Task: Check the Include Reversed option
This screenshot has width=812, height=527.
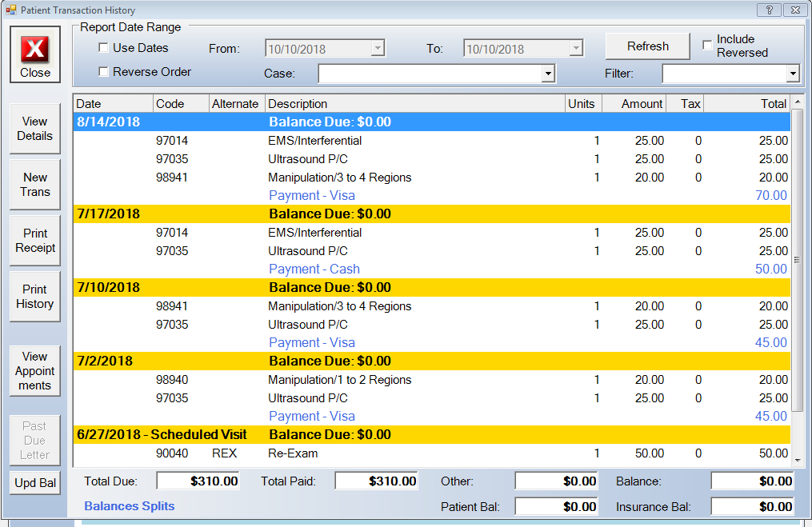Action: pyautogui.click(x=707, y=45)
